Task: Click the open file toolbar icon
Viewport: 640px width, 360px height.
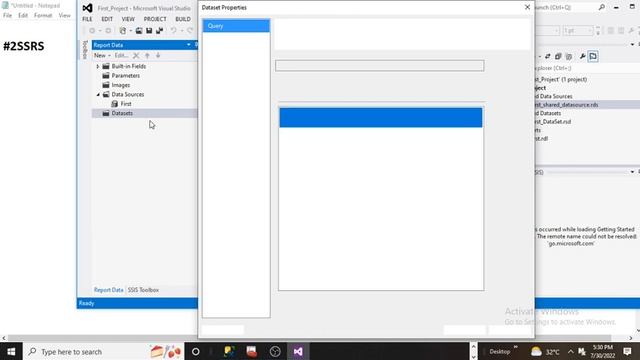Action: (x=139, y=31)
